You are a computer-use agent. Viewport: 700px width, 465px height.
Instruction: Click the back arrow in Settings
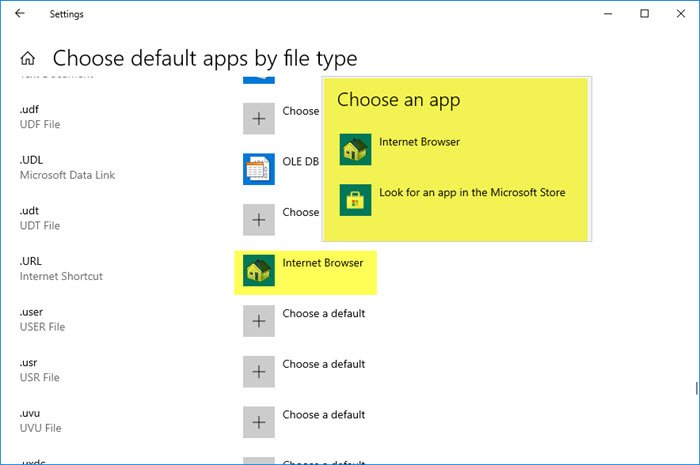click(20, 14)
